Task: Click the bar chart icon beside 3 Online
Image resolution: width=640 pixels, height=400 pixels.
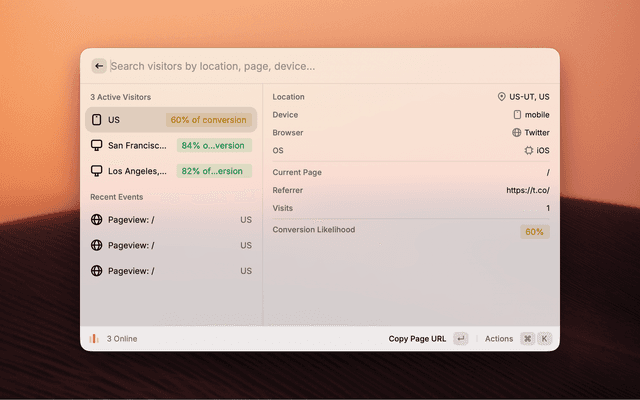Action: click(95, 339)
